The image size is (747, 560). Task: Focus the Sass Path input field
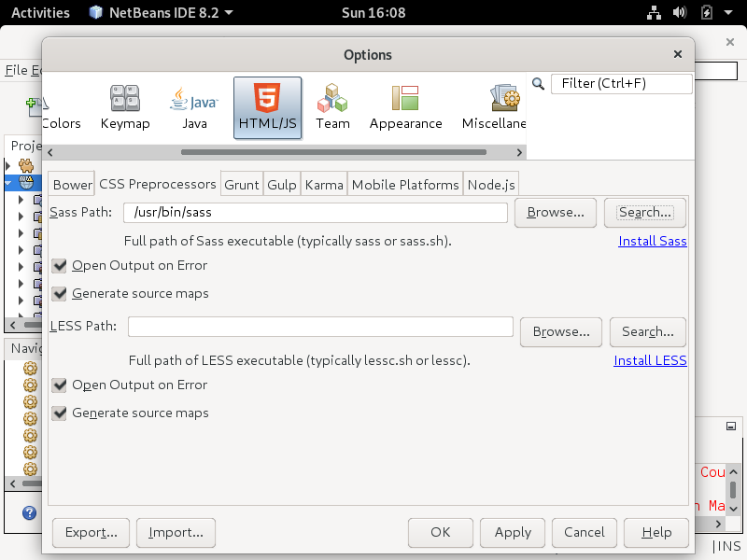coord(316,213)
